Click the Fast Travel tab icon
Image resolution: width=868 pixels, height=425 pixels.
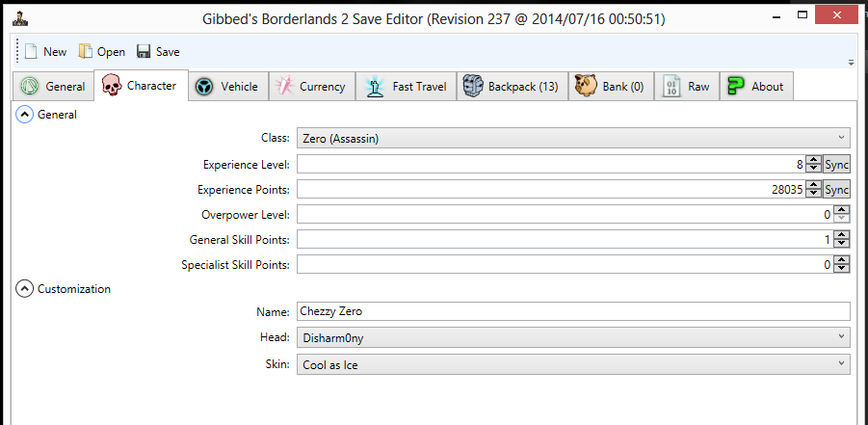[373, 87]
